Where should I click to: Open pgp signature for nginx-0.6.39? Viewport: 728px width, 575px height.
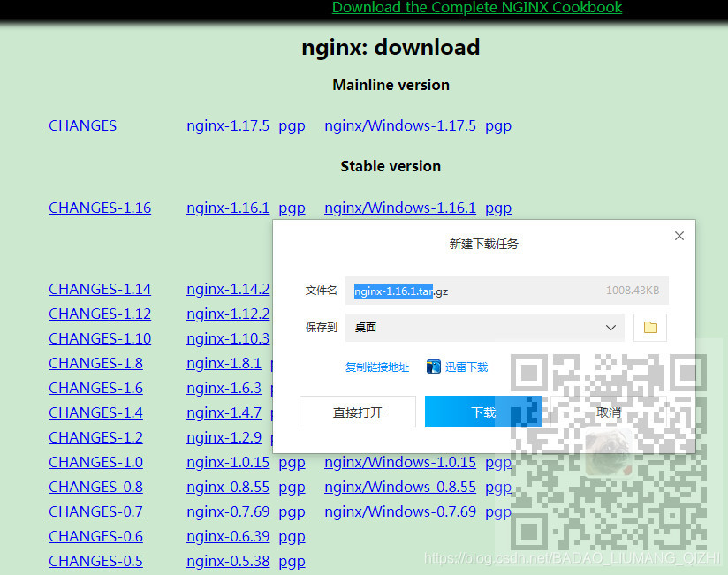coord(292,537)
